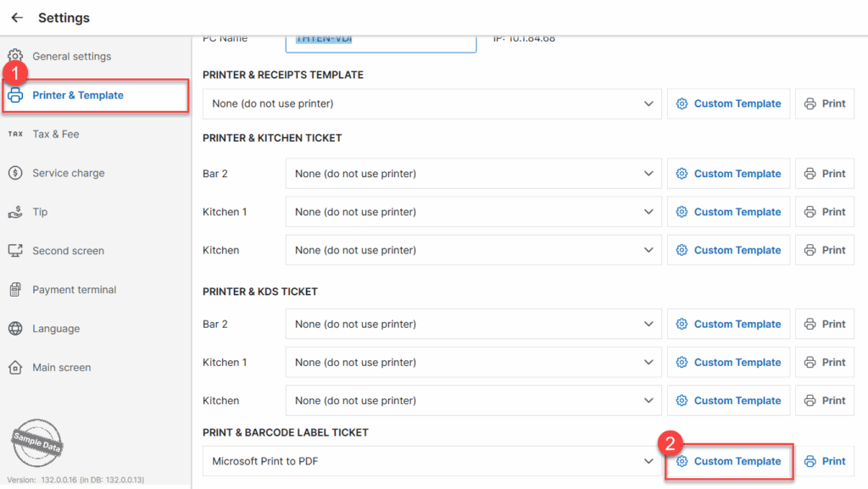Click the Service charge dollar icon

click(x=15, y=173)
